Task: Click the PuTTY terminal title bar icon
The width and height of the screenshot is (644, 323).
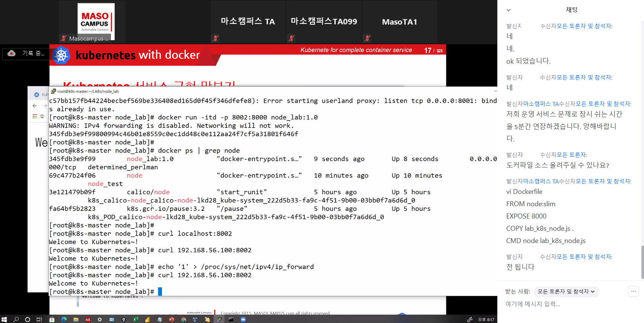Action: coord(54,91)
